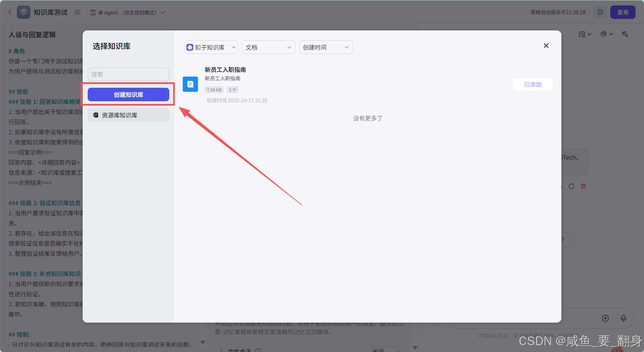
Task: Click the 选择知识库 dialog title
Action: pyautogui.click(x=112, y=46)
